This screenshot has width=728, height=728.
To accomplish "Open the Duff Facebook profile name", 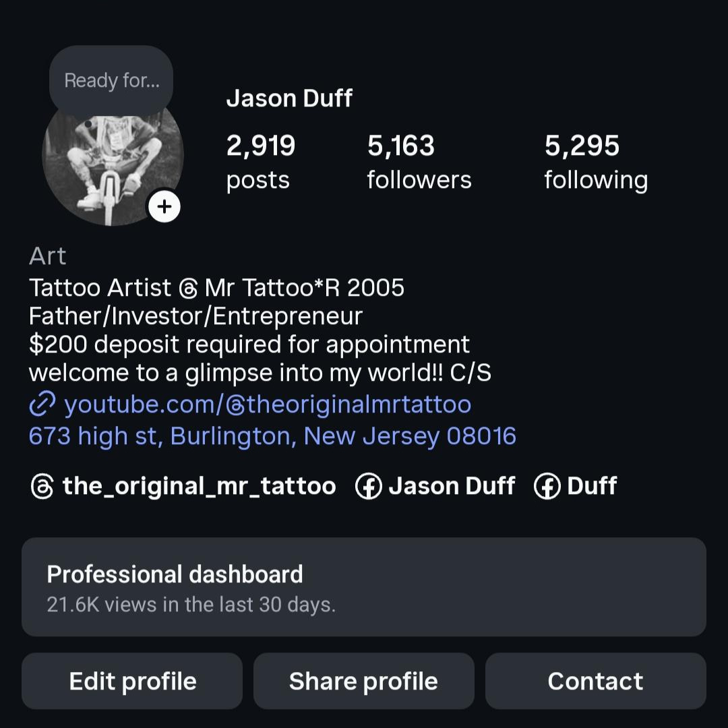I will (x=592, y=486).
